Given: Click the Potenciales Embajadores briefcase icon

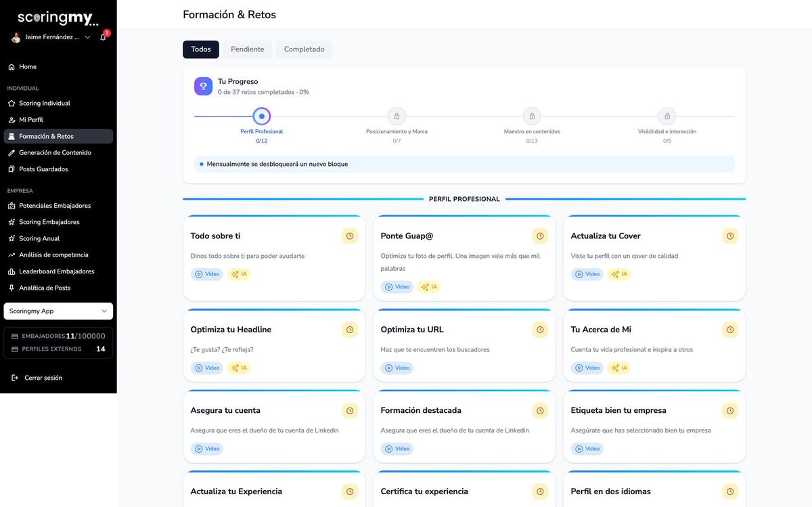Looking at the screenshot, I should tap(12, 206).
